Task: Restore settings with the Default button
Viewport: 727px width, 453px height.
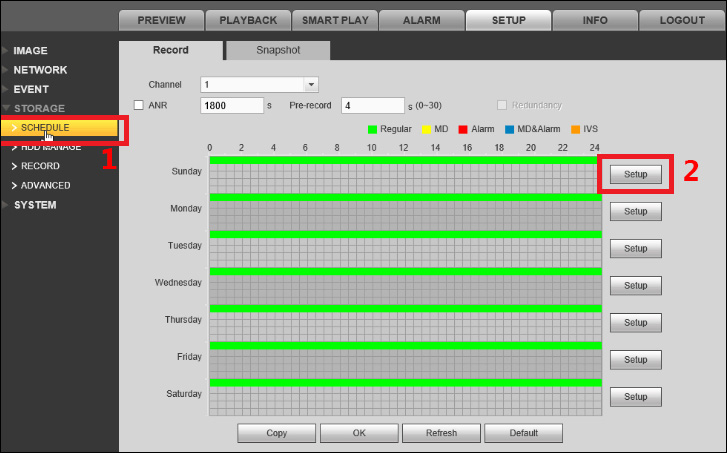Action: [523, 433]
